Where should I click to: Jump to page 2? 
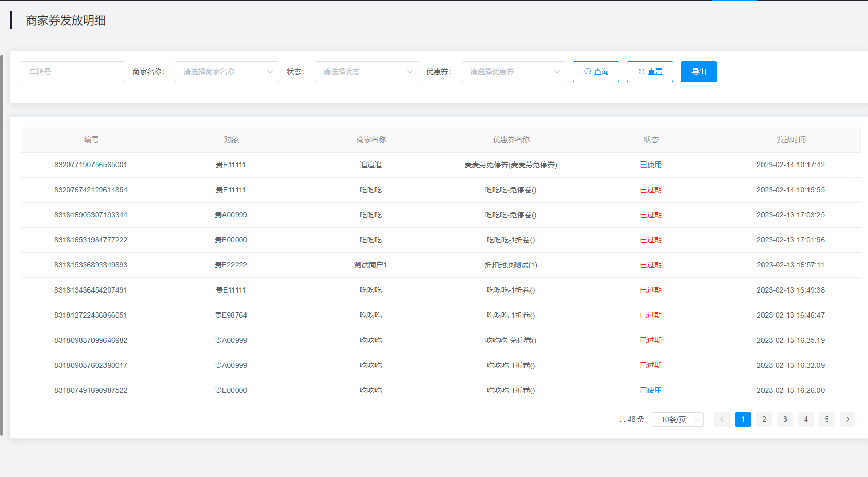764,420
